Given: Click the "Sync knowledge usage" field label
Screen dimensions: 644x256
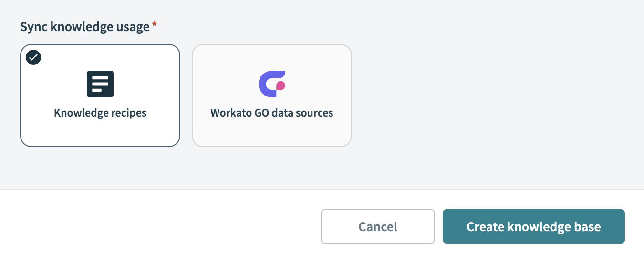Looking at the screenshot, I should pos(84,27).
